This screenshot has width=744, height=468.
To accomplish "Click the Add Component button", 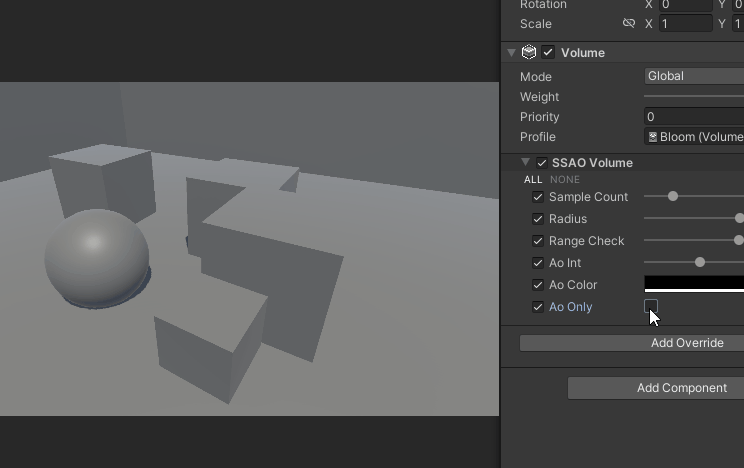I will (x=656, y=388).
